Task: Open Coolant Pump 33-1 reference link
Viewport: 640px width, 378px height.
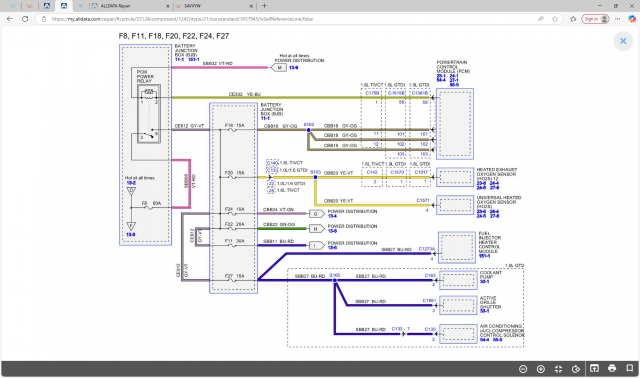Action: coord(484,282)
